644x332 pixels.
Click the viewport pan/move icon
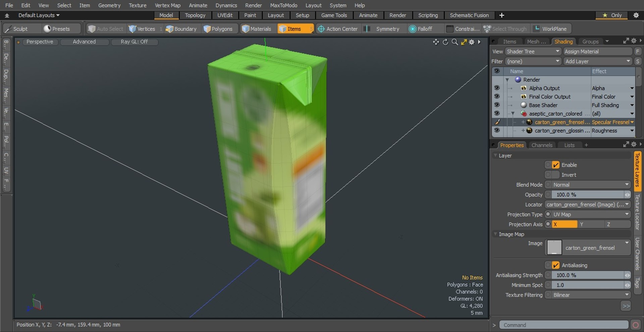[436, 42]
